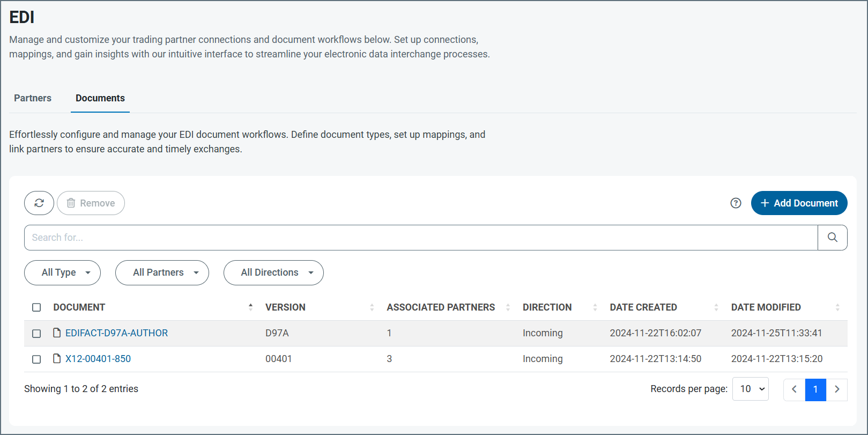Click the refresh icon button
The height and width of the screenshot is (435, 868).
[x=39, y=203]
